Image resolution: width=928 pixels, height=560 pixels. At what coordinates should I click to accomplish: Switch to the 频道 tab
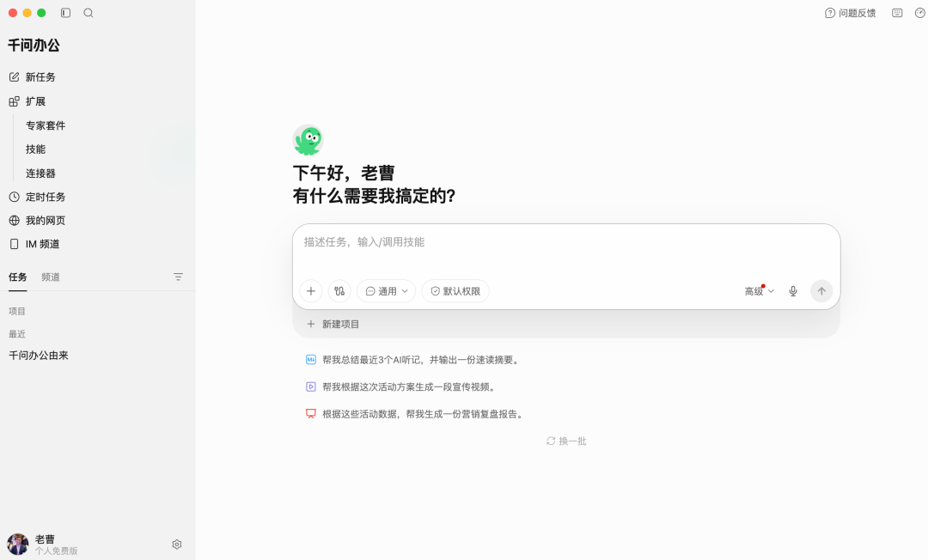pos(51,277)
